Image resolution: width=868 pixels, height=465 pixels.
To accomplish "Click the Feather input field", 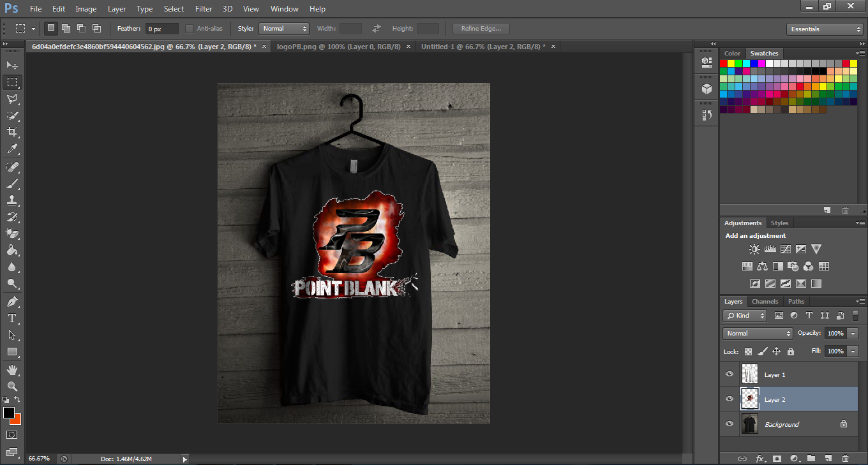I will tap(162, 29).
